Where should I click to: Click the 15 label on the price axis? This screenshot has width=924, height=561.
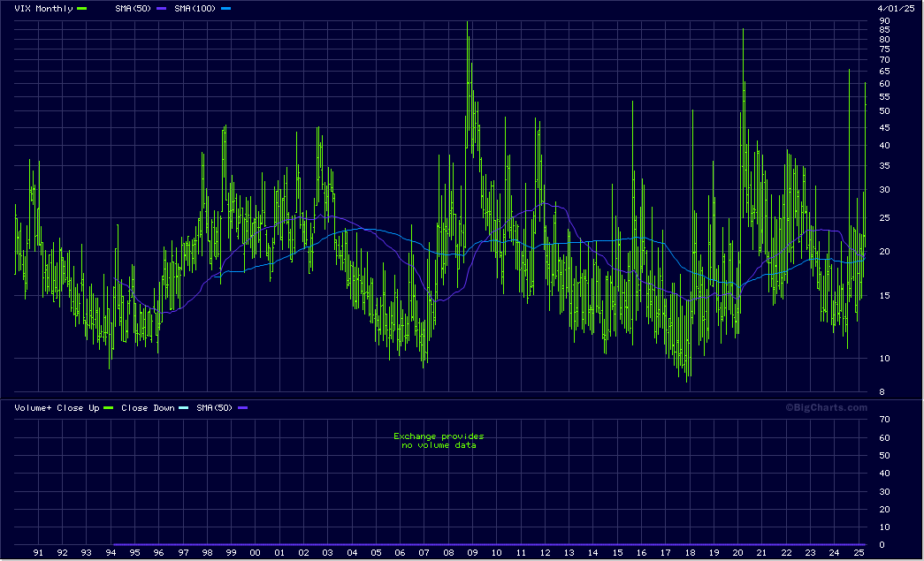884,295
